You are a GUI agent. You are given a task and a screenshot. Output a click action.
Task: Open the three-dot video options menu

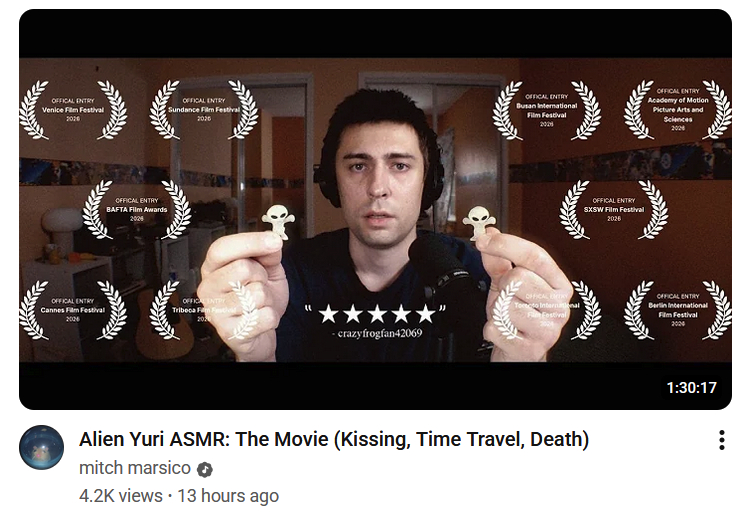(722, 440)
